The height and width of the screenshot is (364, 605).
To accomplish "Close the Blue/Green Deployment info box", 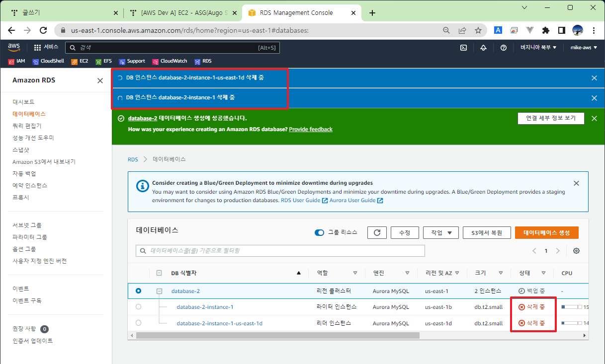I will tap(576, 183).
